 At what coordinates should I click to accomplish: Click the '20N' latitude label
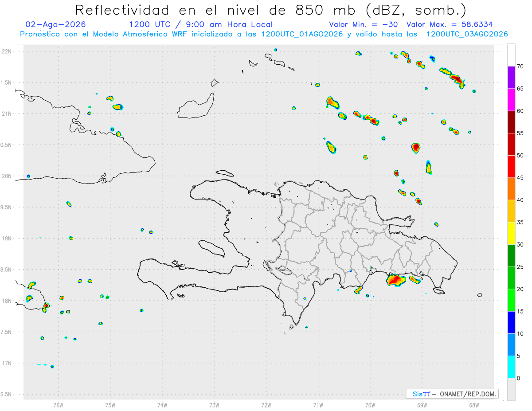coord(8,176)
